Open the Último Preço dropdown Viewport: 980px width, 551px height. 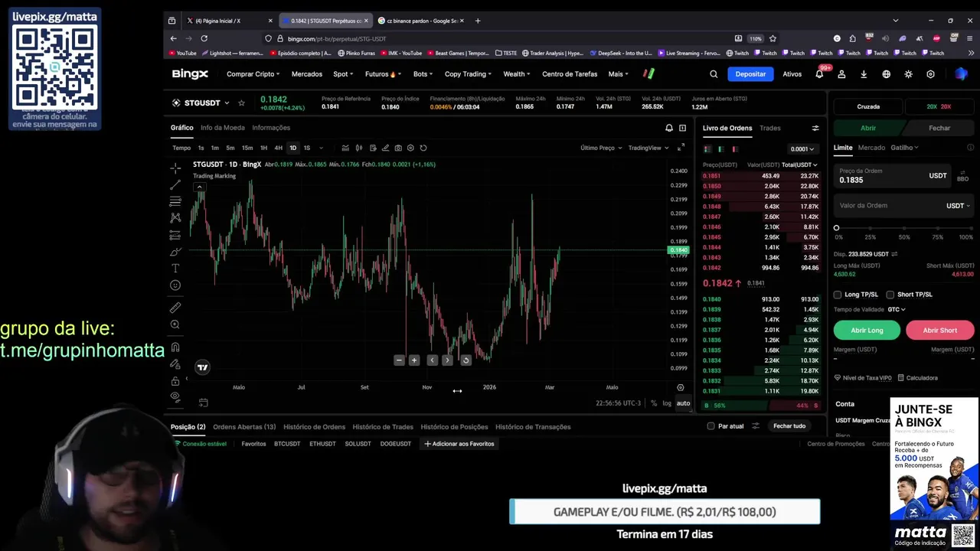601,148
